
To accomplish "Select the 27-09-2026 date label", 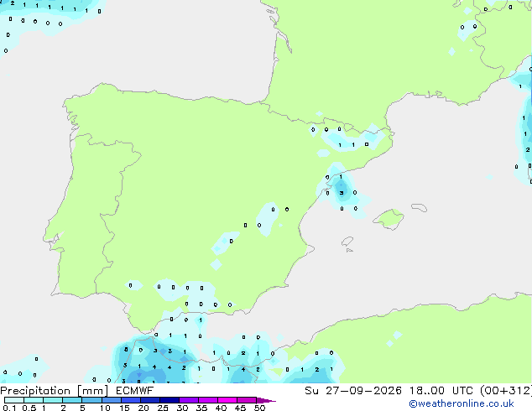I will 363,391.
